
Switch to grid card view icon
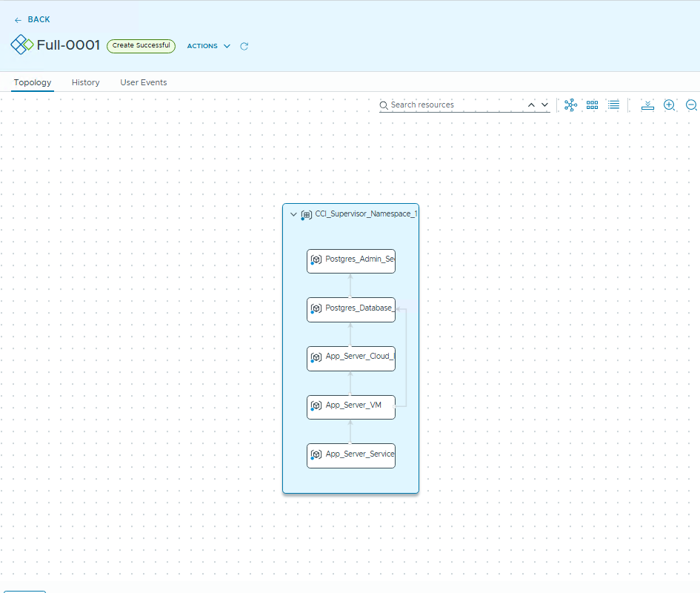pos(592,105)
